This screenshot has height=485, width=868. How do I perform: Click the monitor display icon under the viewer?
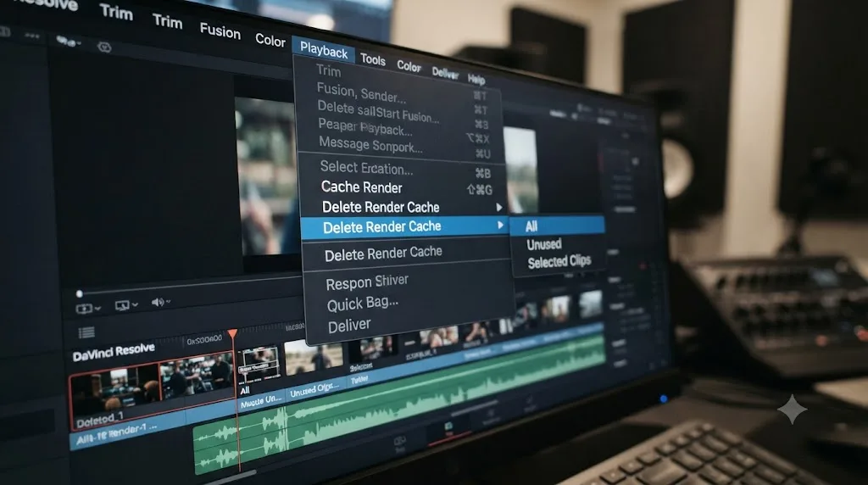[122, 305]
